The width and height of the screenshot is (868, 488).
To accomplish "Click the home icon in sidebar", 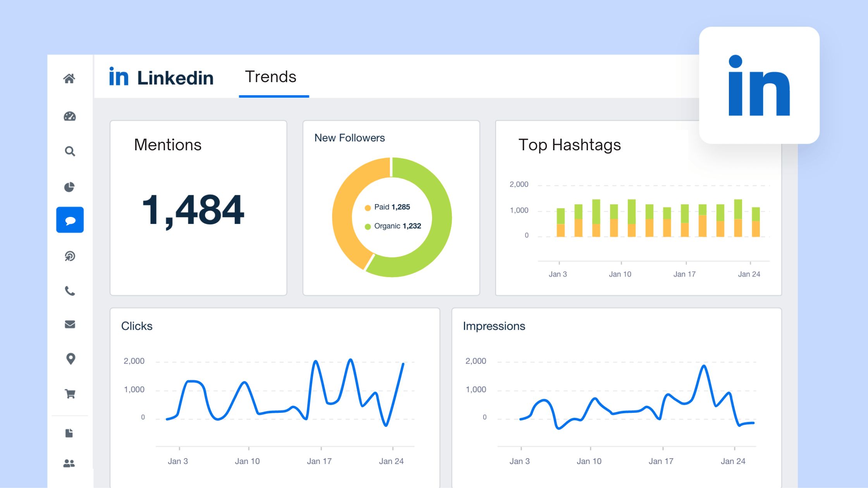I will 69,79.
